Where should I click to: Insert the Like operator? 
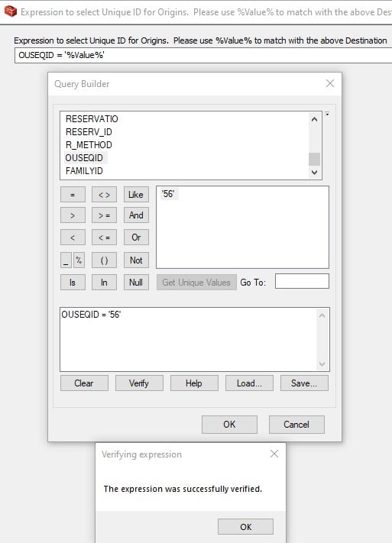pyautogui.click(x=136, y=195)
